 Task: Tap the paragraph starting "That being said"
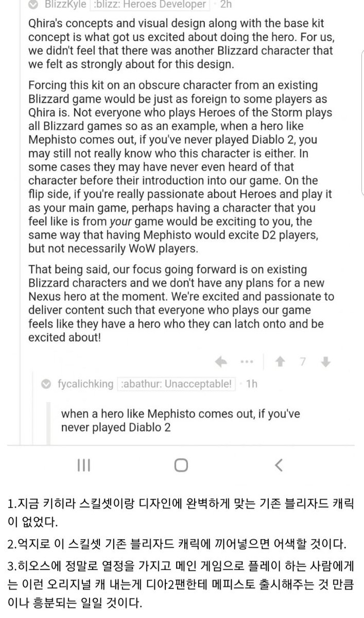pyautogui.click(x=180, y=304)
